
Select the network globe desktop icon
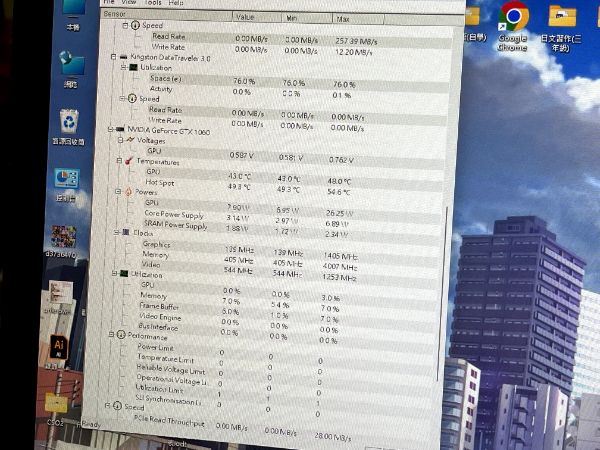[x=72, y=69]
